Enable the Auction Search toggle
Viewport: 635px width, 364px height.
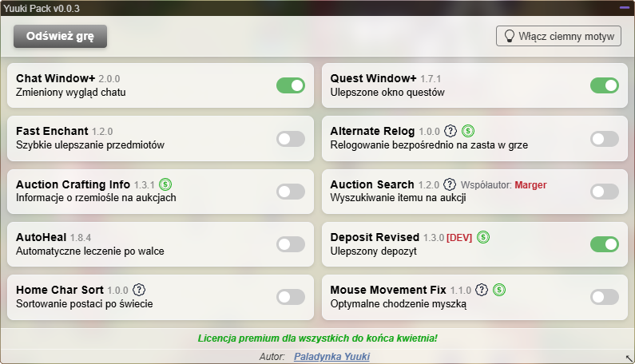pyautogui.click(x=605, y=192)
